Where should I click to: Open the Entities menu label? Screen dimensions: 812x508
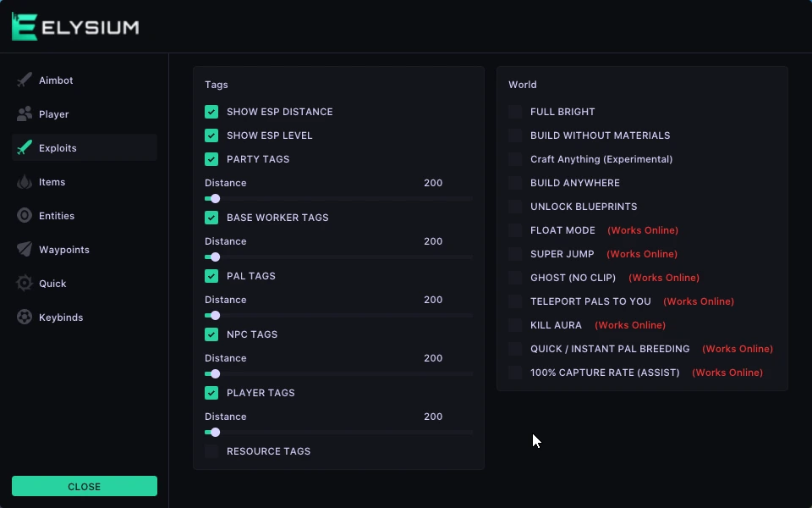[x=57, y=216]
